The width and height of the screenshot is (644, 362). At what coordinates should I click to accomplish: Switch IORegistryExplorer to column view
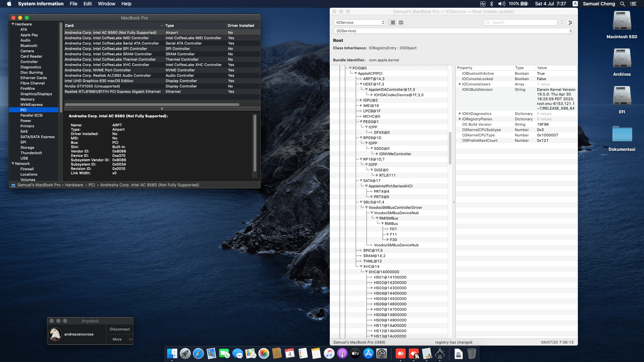(x=401, y=22)
